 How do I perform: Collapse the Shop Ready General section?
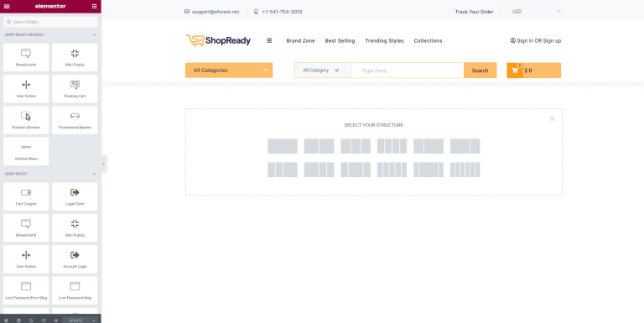point(95,35)
